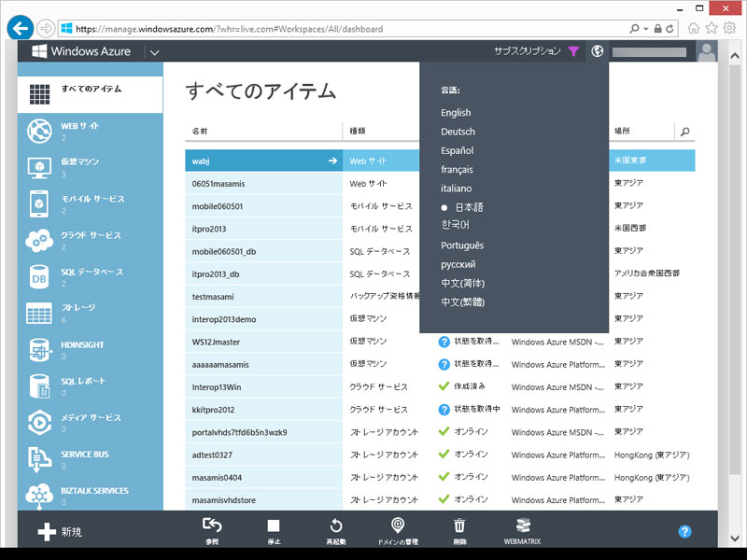Sort by the 場所 column header
747x560 pixels.
point(622,131)
